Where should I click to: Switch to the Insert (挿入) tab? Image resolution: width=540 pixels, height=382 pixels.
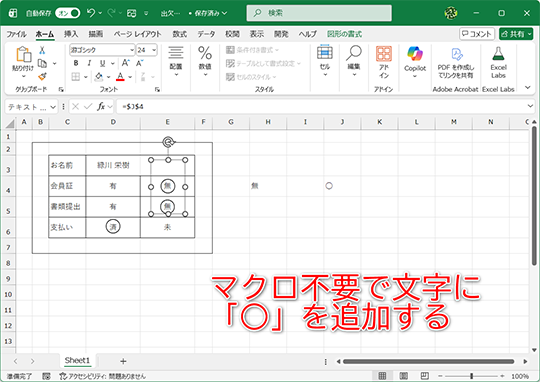[71, 34]
